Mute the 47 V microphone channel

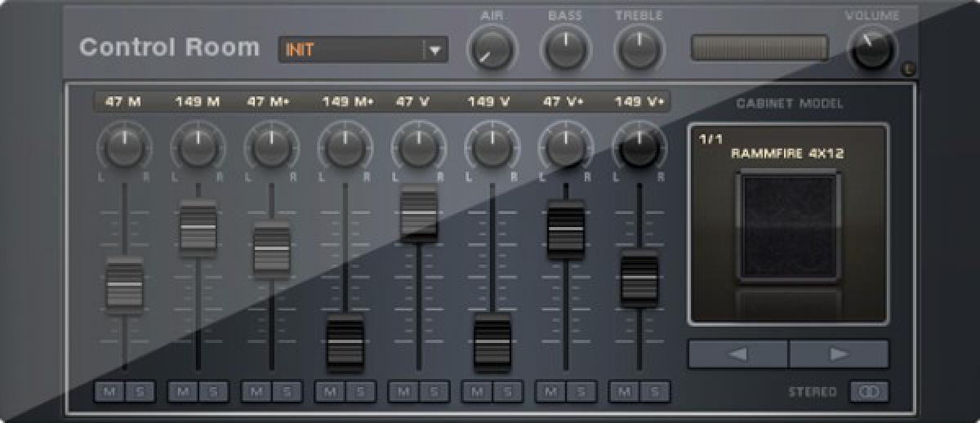pyautogui.click(x=403, y=392)
